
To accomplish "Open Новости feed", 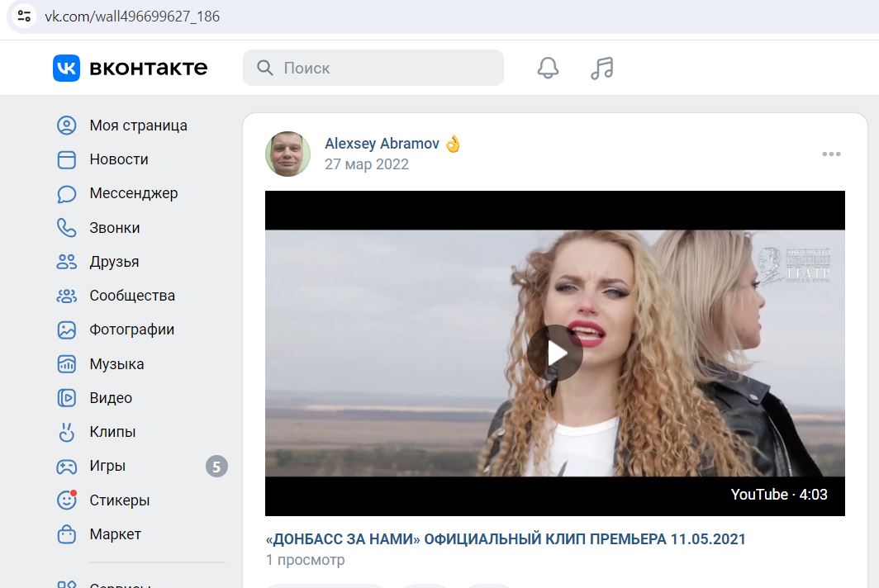I will coord(119,159).
